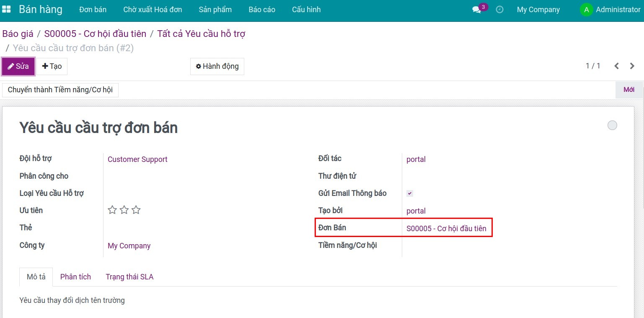The width and height of the screenshot is (644, 318).
Task: Open the activities clock icon
Action: pyautogui.click(x=499, y=9)
